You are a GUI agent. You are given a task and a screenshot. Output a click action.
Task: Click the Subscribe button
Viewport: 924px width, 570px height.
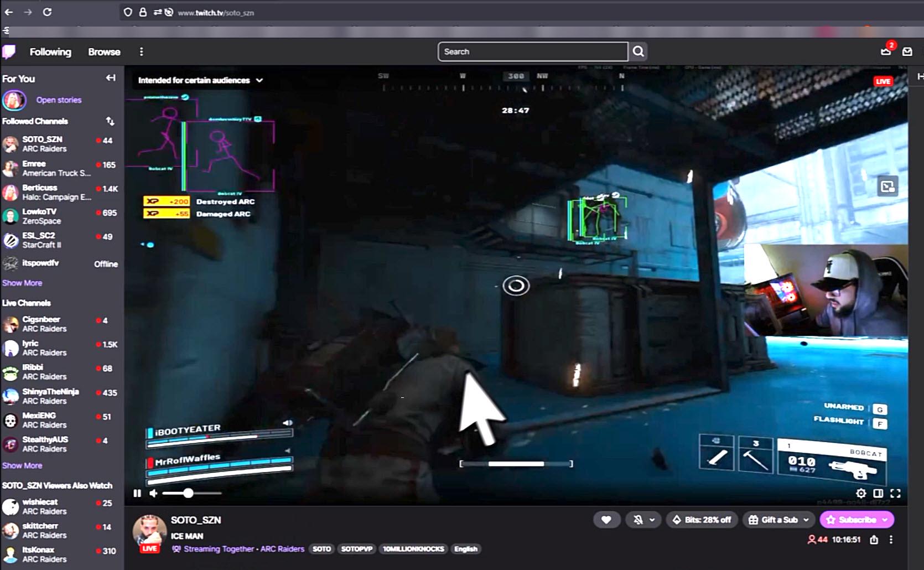[851, 520]
